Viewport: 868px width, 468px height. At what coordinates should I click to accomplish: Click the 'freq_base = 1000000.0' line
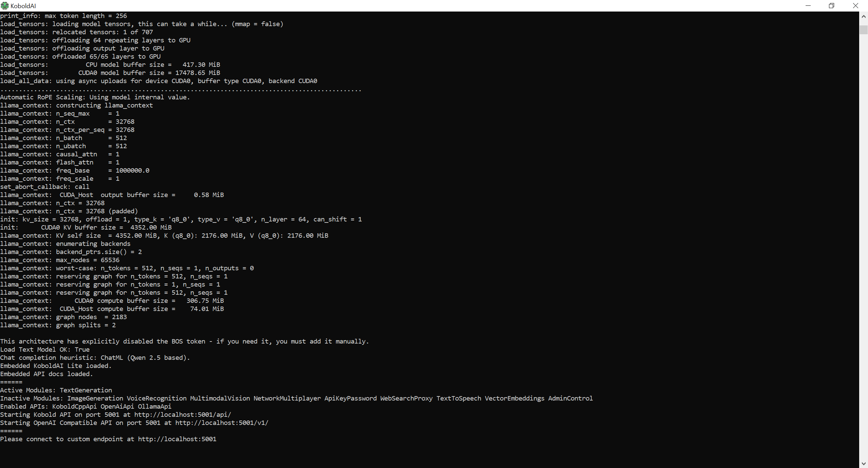coord(75,171)
